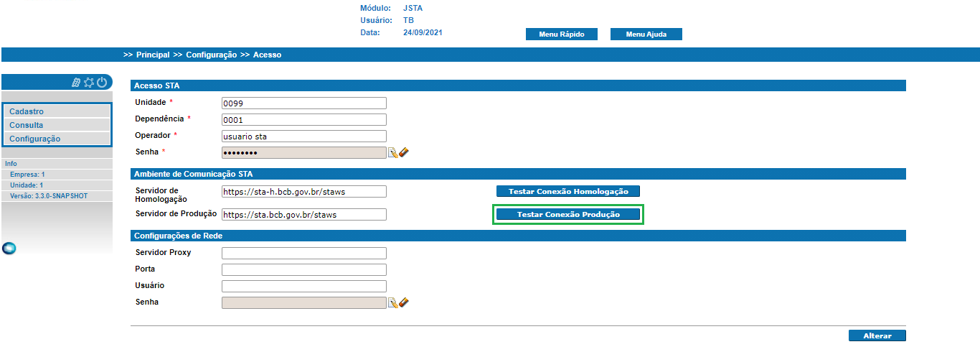The width and height of the screenshot is (980, 352).
Task: Click Testar Conexão Produção button
Action: (x=568, y=214)
